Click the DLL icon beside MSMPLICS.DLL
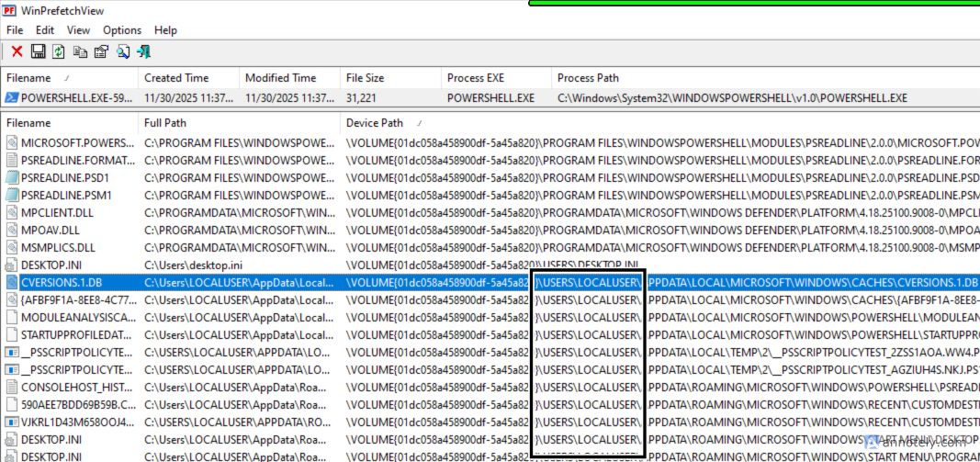This screenshot has height=462, width=980. tap(11, 248)
